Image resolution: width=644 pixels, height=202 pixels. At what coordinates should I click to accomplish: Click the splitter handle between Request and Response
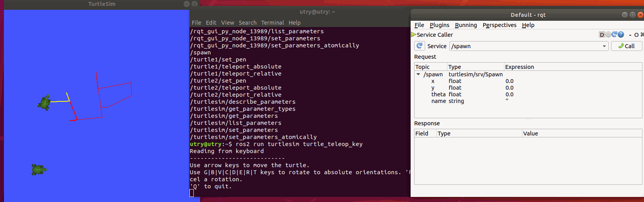tap(528, 119)
